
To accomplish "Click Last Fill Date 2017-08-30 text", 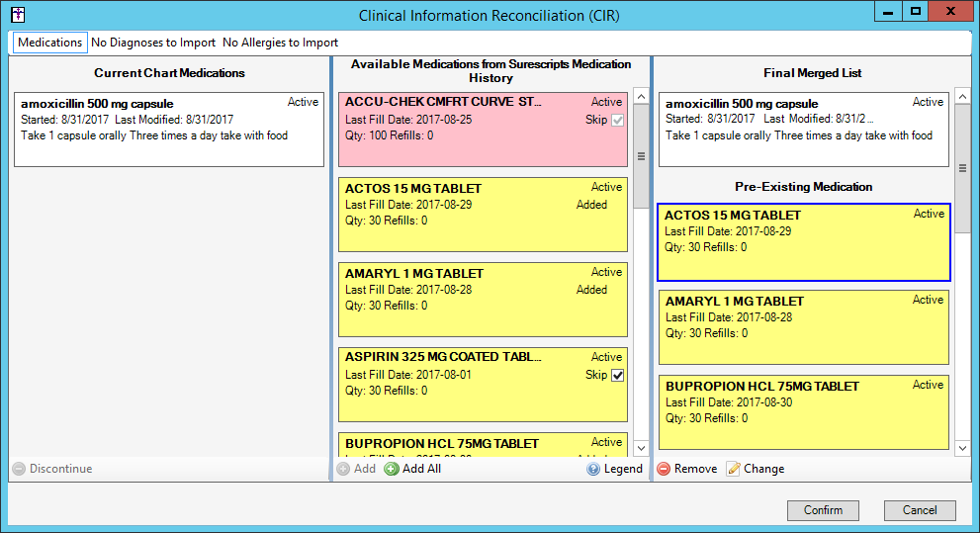I will click(728, 402).
